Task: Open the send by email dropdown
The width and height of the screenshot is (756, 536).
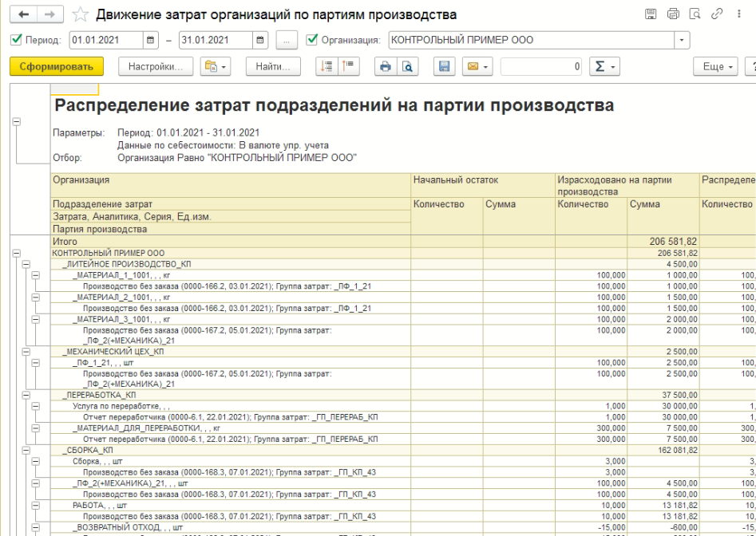Action: pyautogui.click(x=476, y=67)
